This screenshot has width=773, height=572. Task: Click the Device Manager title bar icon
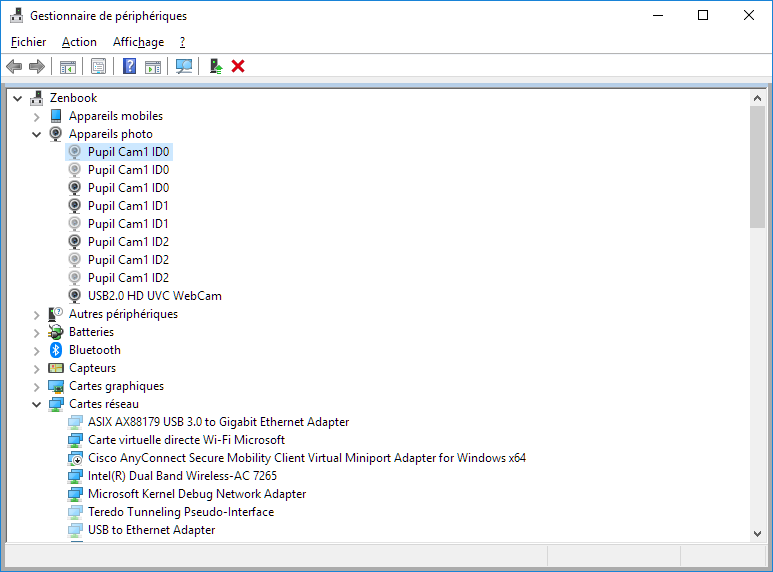(16, 16)
